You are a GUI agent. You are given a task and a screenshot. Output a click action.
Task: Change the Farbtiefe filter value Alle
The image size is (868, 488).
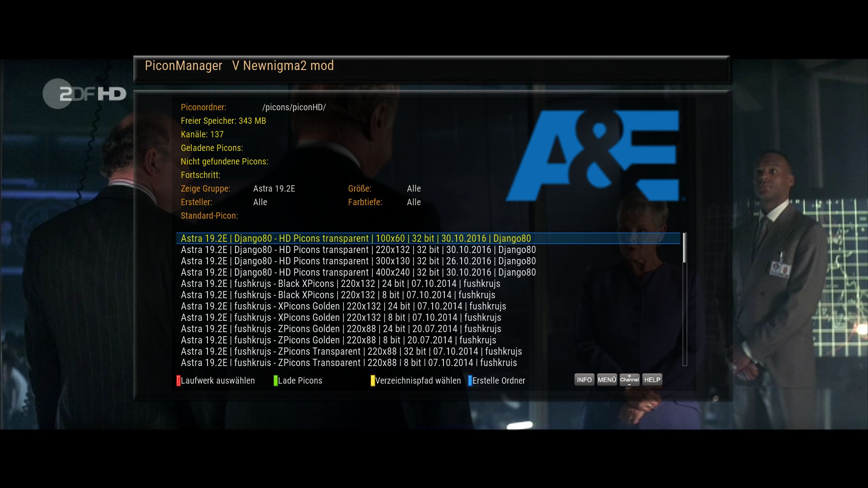coord(414,202)
